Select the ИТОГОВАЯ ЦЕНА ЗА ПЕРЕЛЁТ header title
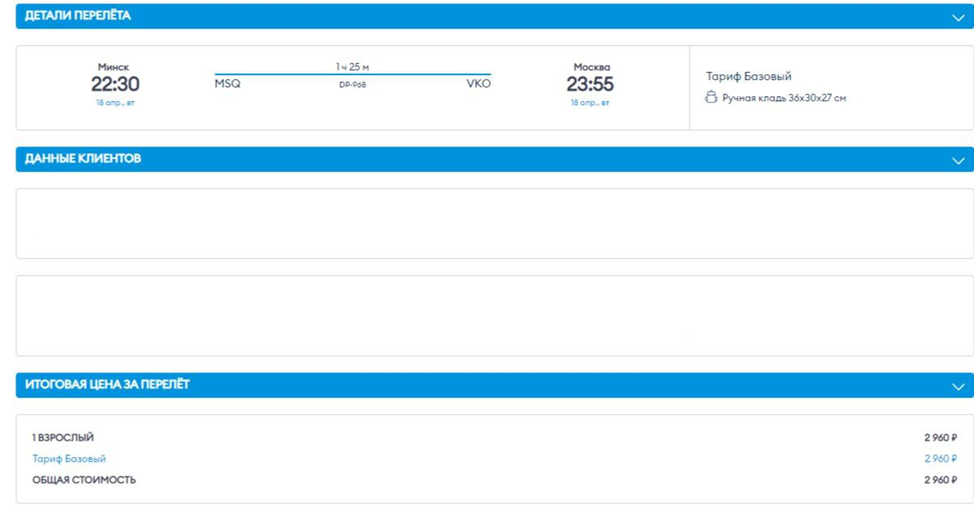The image size is (974, 511). pos(107,384)
